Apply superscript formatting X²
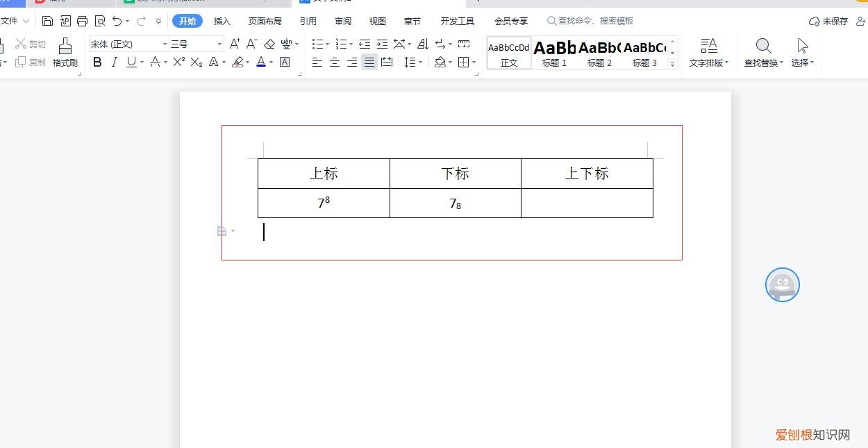Image resolution: width=868 pixels, height=448 pixels. (178, 63)
